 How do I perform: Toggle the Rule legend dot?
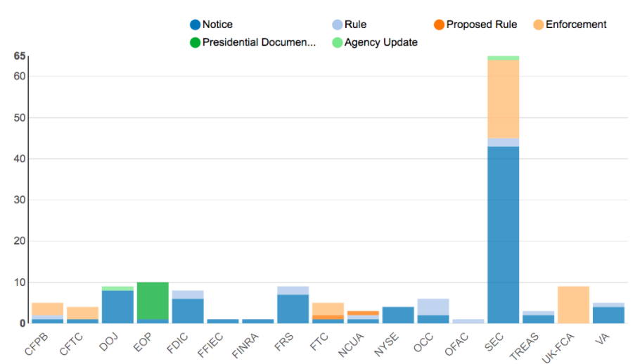click(337, 25)
